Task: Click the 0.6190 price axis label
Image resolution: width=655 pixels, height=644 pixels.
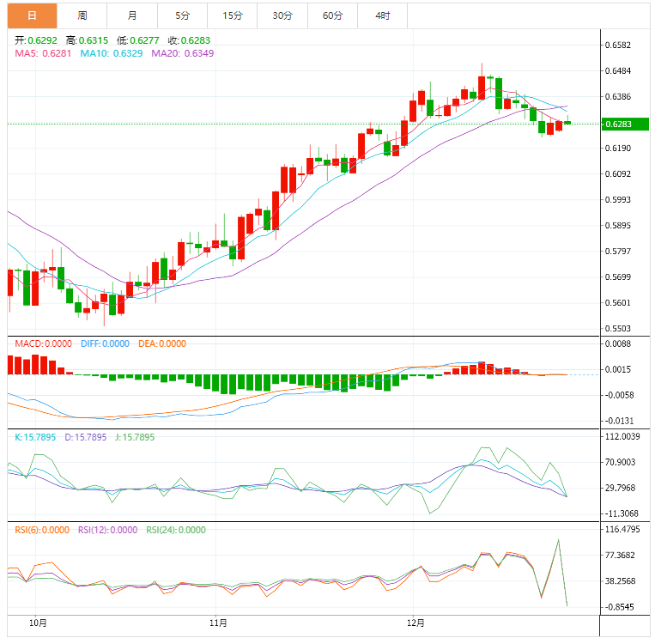Action: [x=618, y=149]
